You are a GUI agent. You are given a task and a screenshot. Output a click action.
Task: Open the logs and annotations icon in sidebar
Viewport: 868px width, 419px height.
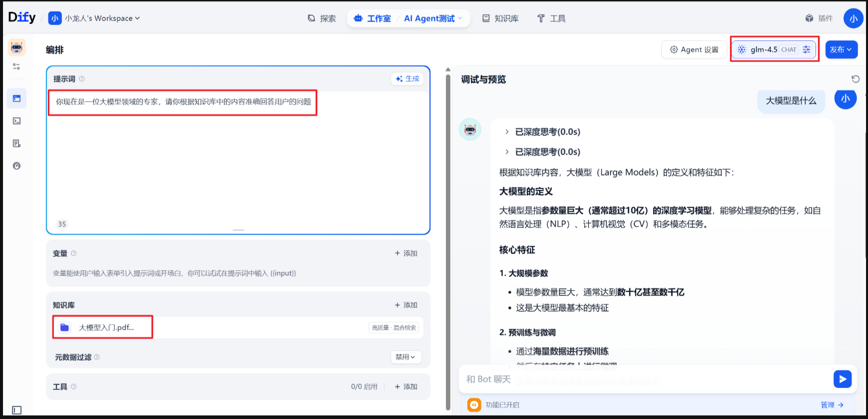click(x=16, y=143)
